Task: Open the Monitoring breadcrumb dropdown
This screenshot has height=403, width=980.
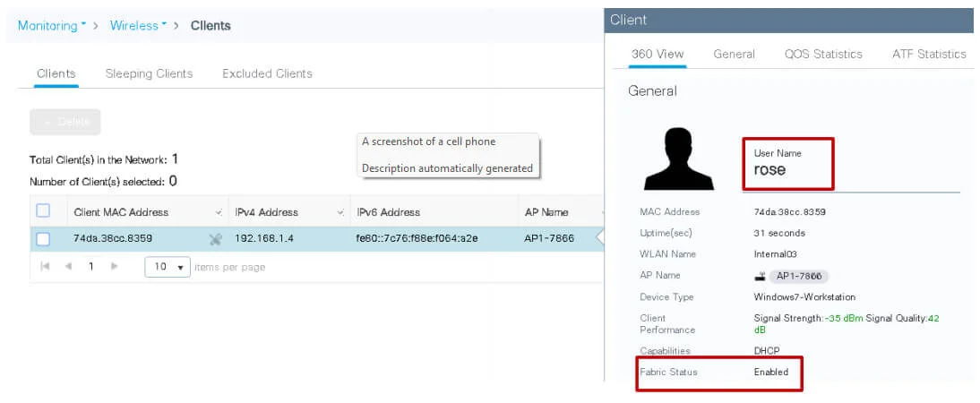Action: (x=52, y=26)
